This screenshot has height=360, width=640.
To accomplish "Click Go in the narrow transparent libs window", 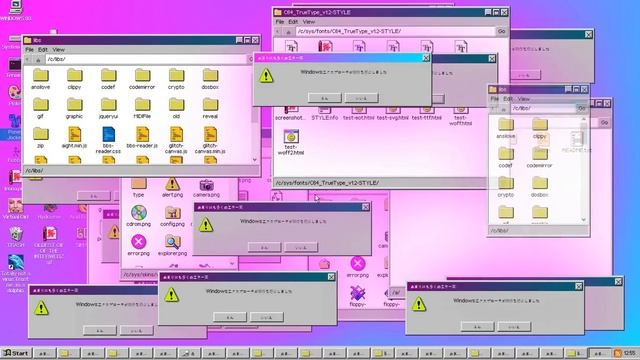I will 582,108.
